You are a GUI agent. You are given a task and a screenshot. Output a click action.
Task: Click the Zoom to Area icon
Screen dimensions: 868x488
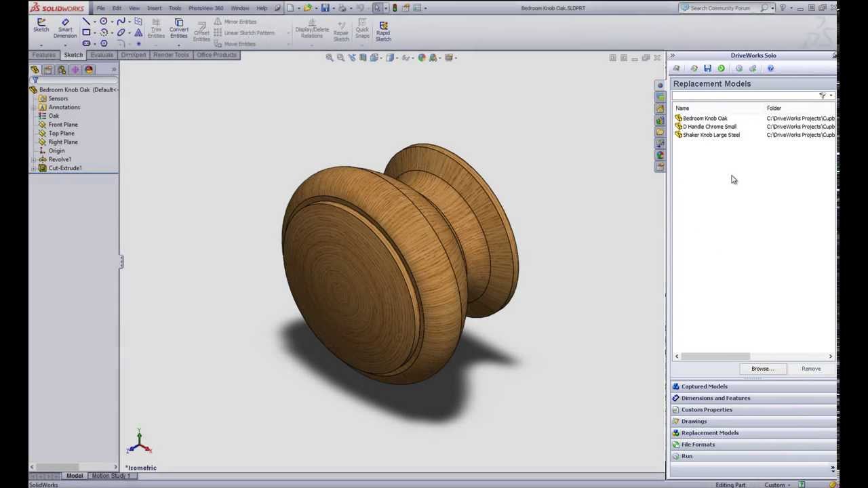341,58
